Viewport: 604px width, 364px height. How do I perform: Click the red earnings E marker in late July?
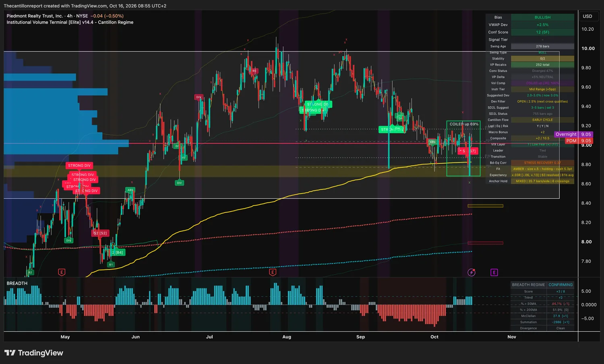click(x=273, y=272)
